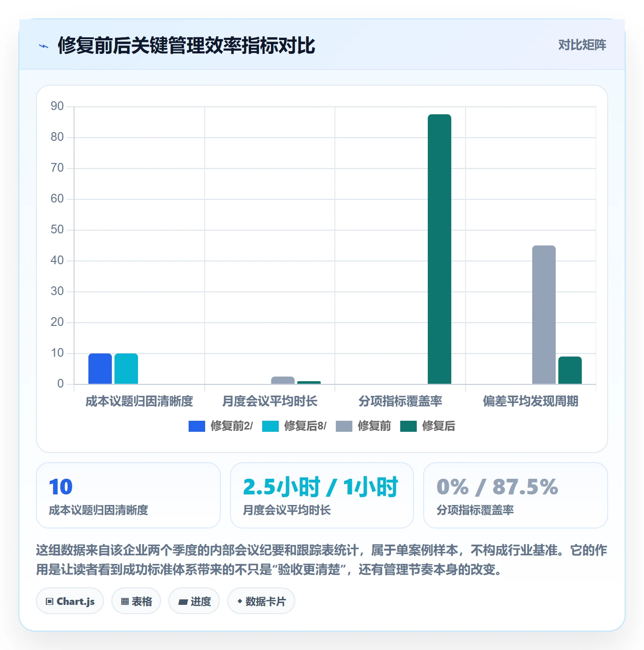Toggle the 修复后8/ legend entry
Image resolution: width=644 pixels, height=650 pixels.
[x=294, y=426]
